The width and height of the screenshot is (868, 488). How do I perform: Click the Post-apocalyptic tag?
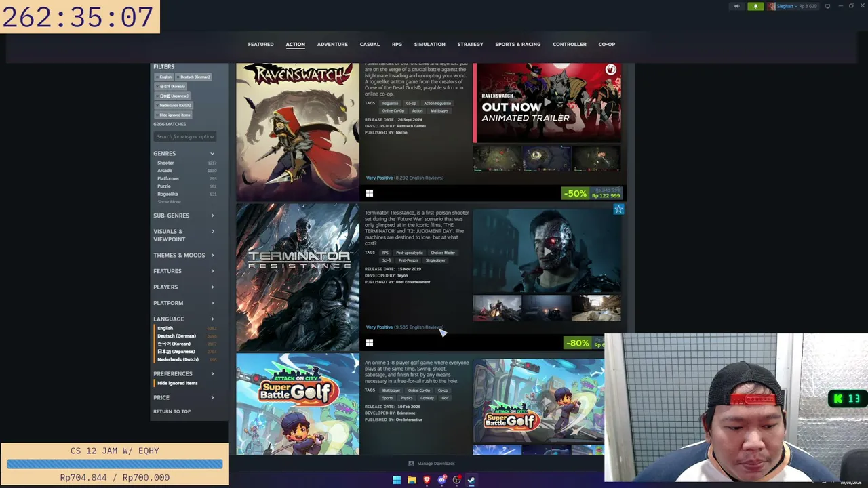410,253
